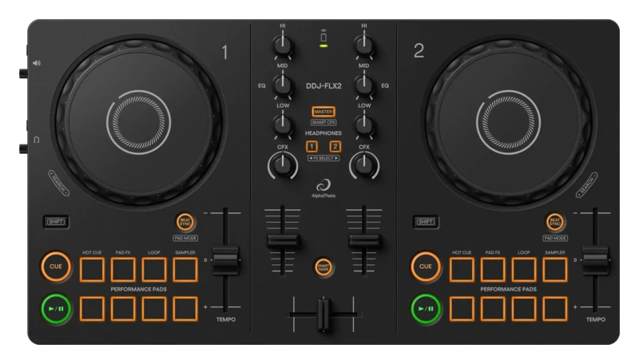The height and width of the screenshot is (364, 639).
Task: Tap deck 1 bottom pad under LOOP
Action: point(154,309)
